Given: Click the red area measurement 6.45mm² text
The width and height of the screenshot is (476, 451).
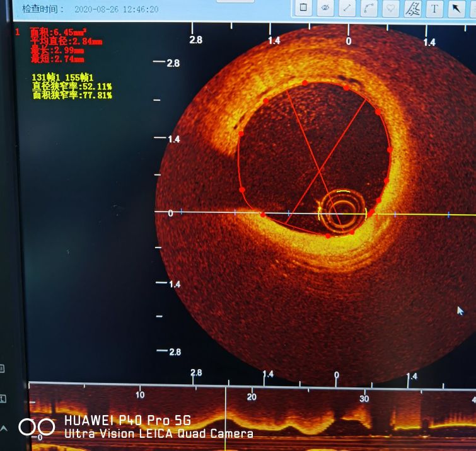Looking at the screenshot, I should (58, 32).
